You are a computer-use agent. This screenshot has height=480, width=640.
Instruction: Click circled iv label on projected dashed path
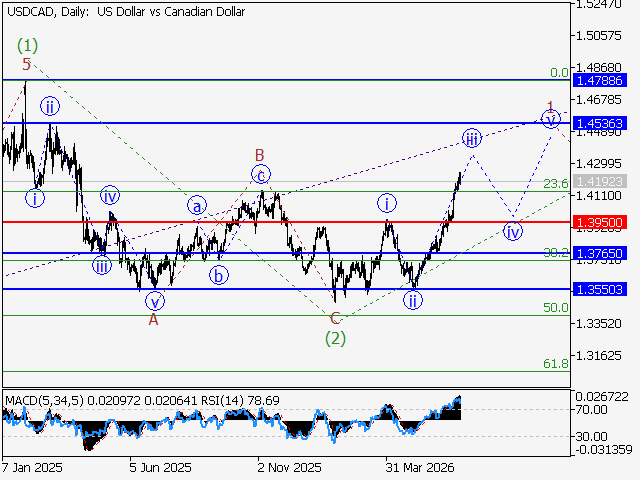[513, 231]
